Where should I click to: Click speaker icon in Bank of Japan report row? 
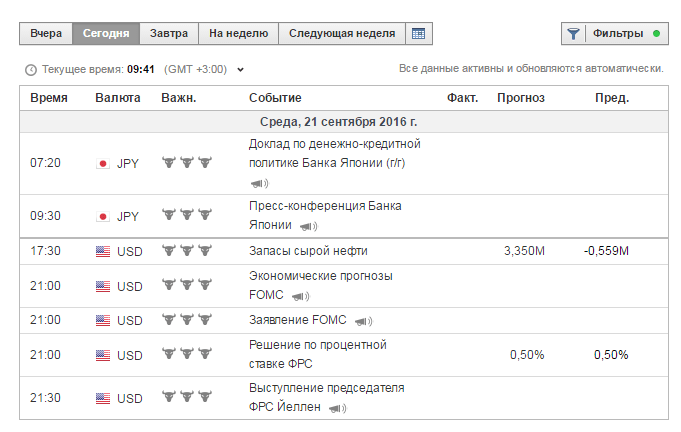click(x=259, y=184)
